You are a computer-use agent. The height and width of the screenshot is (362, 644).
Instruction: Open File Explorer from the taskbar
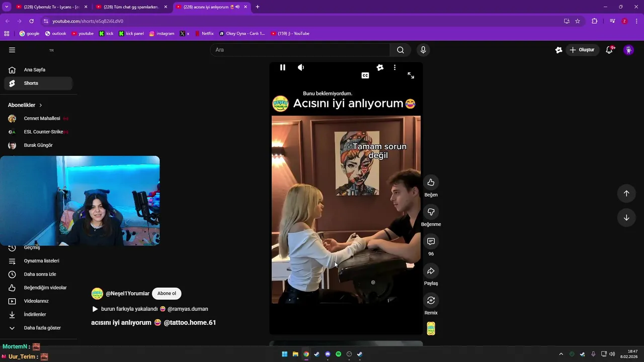point(295,354)
